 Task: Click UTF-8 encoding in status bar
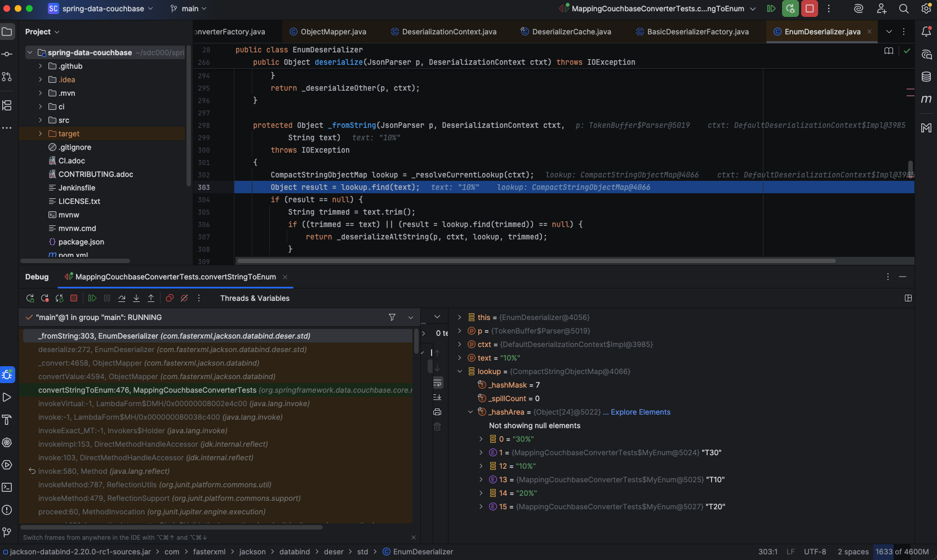click(x=815, y=552)
